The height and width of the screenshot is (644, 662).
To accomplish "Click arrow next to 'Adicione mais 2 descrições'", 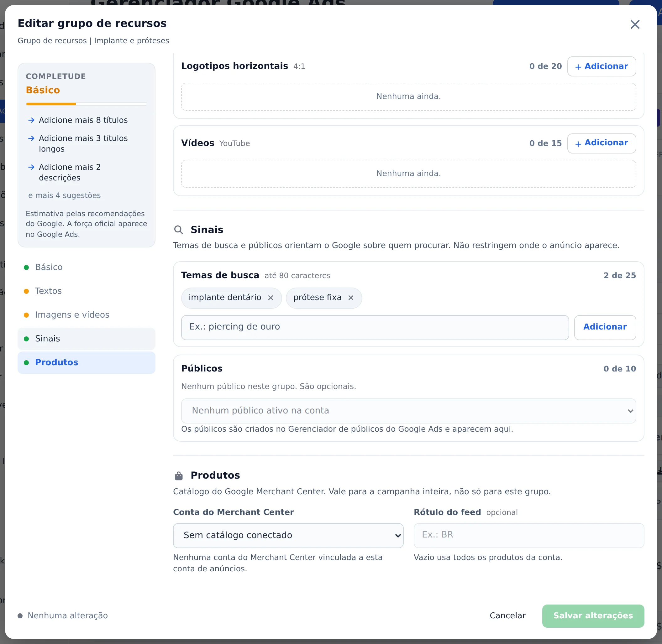I will pos(31,167).
